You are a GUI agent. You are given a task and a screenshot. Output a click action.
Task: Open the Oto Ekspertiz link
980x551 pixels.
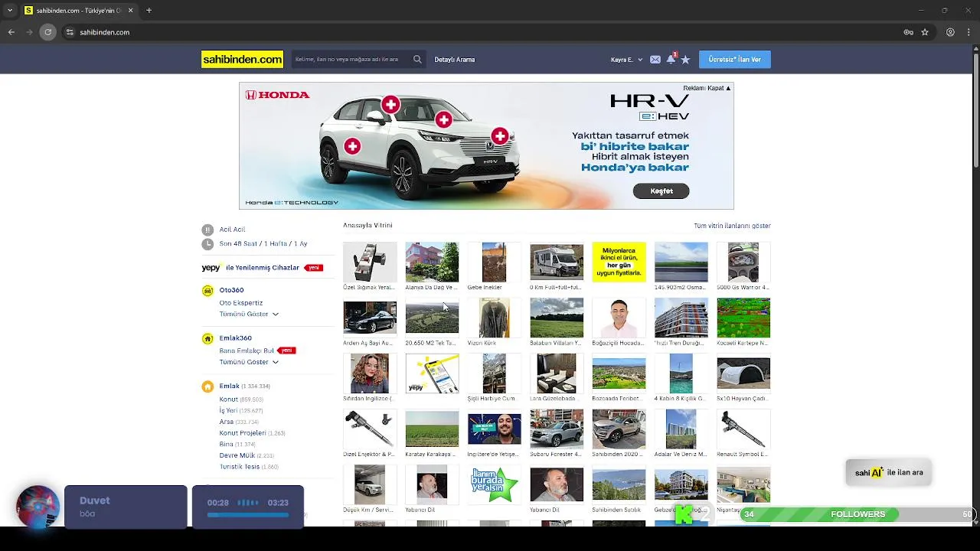coord(240,303)
